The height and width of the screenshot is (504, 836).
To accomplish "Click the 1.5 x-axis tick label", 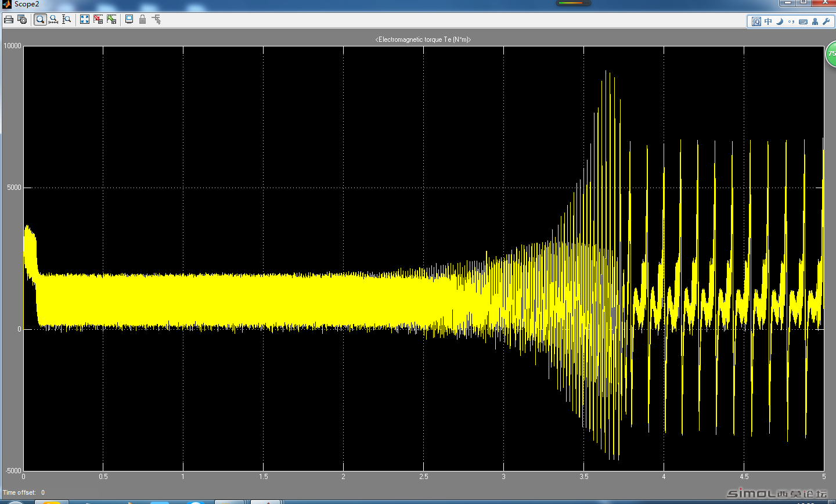I will click(263, 477).
